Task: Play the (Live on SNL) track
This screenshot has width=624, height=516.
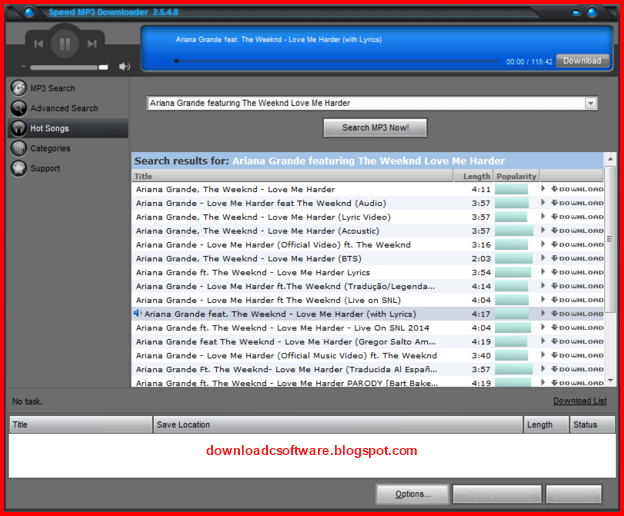Action: (x=543, y=300)
